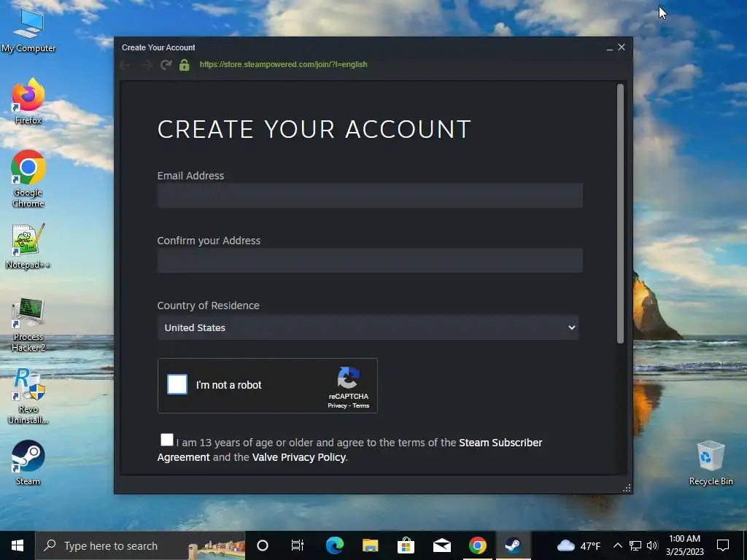Check the I'm not a robot box
This screenshot has width=747, height=560.
point(177,384)
